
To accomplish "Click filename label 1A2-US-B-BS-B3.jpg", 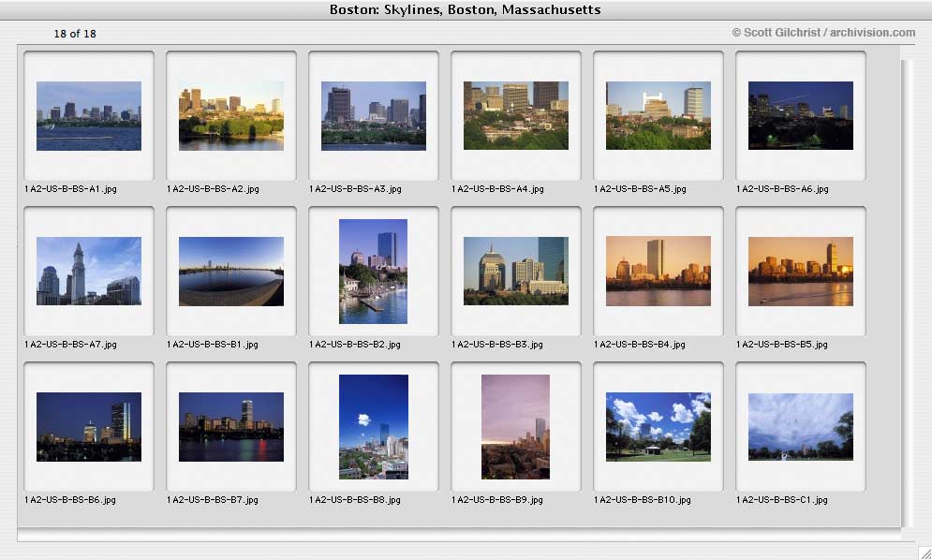I will point(496,345).
